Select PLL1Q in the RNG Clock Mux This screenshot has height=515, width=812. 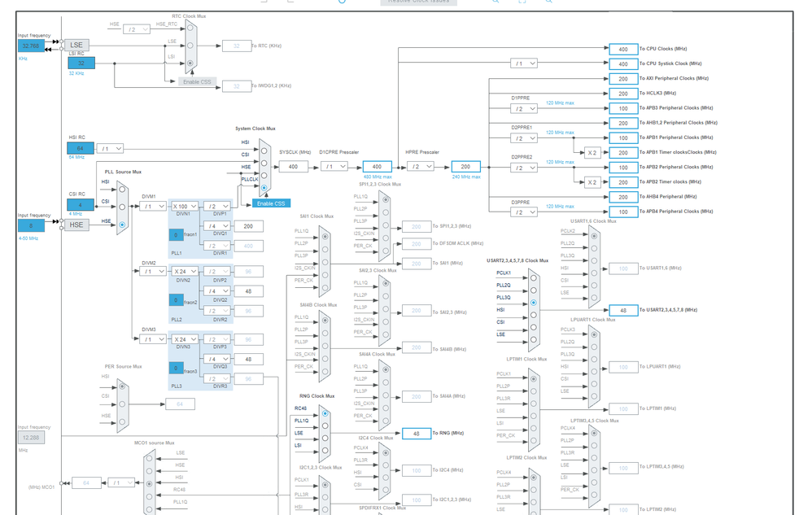point(325,426)
